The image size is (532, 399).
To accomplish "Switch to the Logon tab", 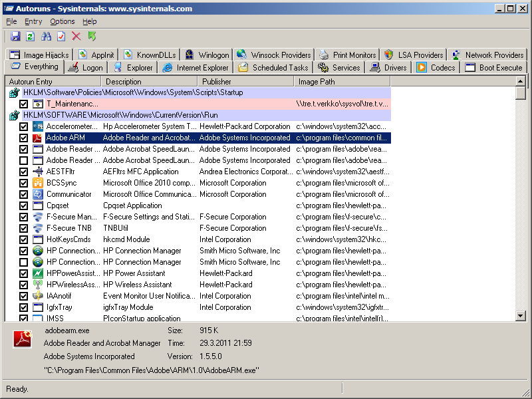I will tap(86, 68).
